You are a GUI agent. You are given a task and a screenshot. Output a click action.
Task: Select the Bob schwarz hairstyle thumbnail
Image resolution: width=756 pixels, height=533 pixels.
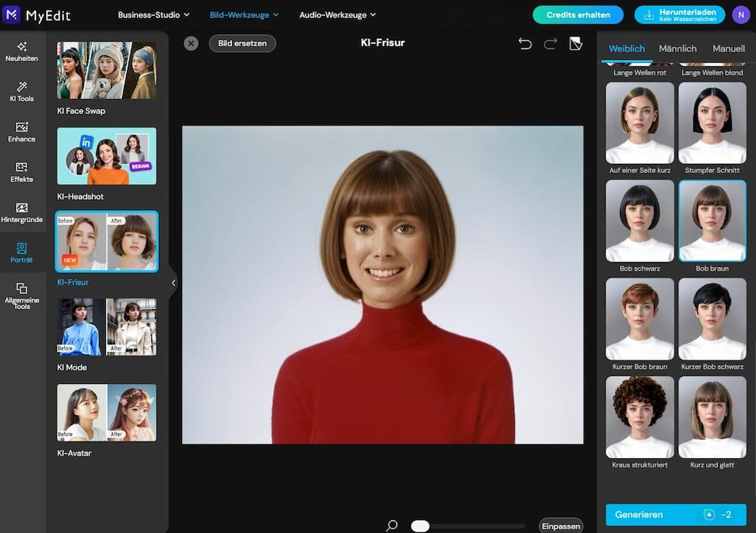(640, 220)
